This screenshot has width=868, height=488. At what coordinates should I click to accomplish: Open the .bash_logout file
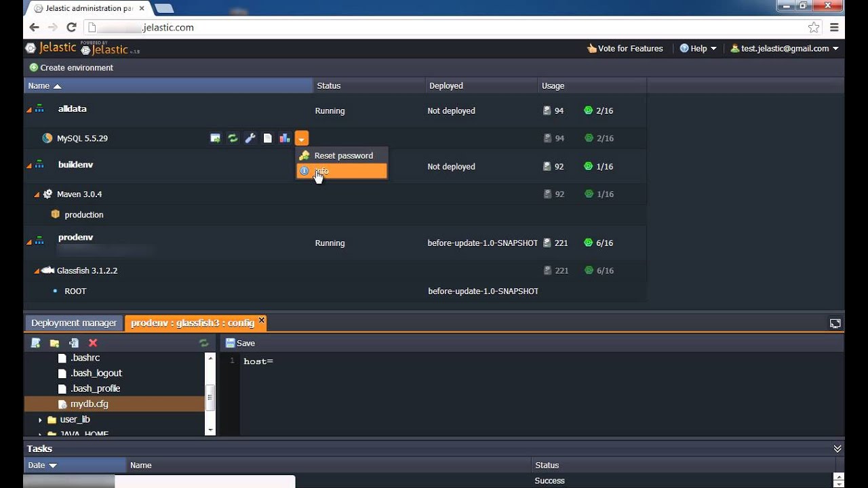96,373
